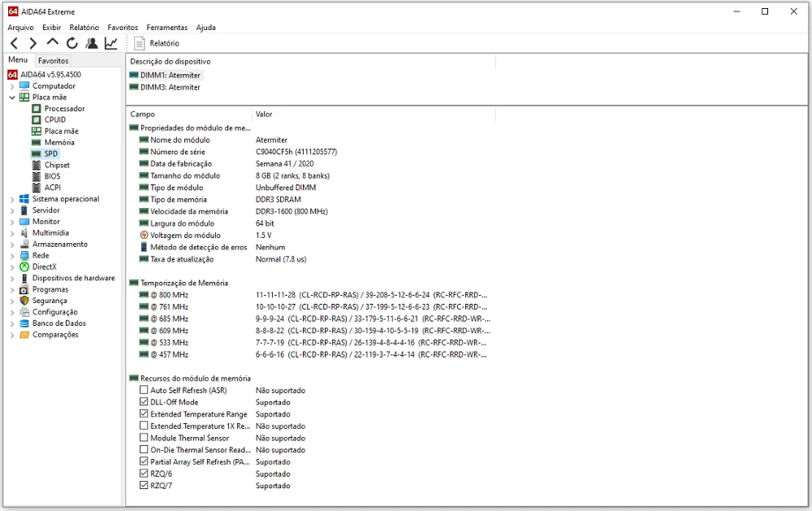Image resolution: width=812 pixels, height=511 pixels.
Task: Open the user icon in toolbar
Action: click(x=92, y=44)
